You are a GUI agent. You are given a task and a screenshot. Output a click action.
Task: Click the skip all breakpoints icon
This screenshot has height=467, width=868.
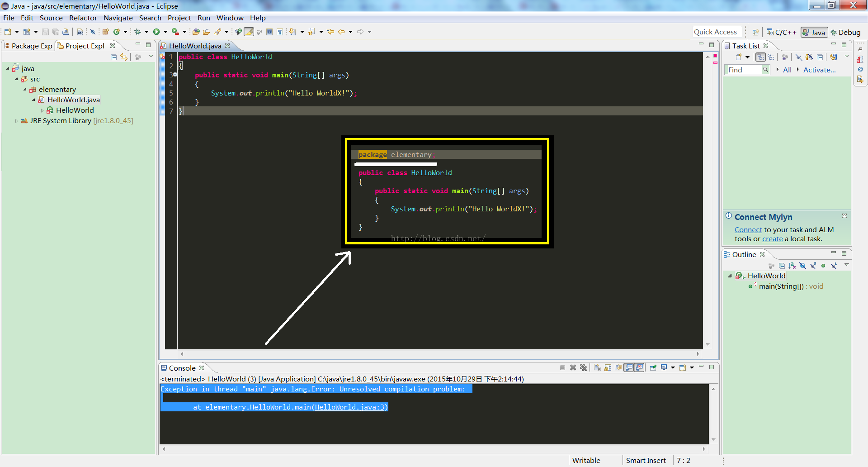click(93, 32)
